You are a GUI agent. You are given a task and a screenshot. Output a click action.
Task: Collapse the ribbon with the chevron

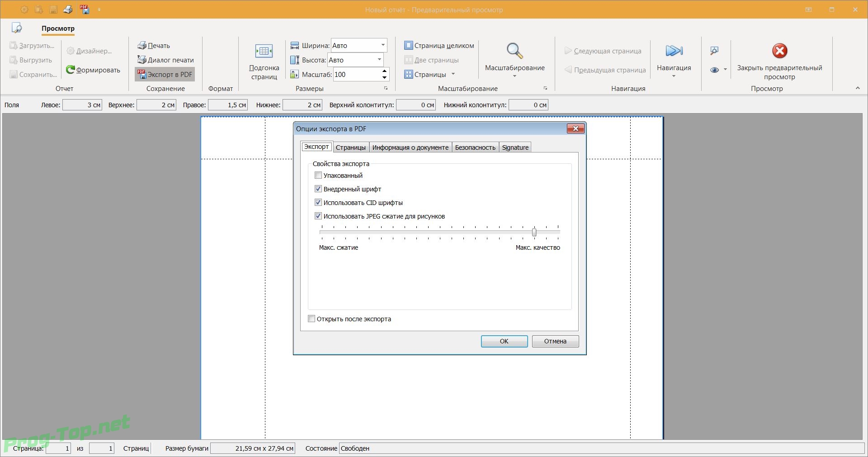(x=858, y=88)
